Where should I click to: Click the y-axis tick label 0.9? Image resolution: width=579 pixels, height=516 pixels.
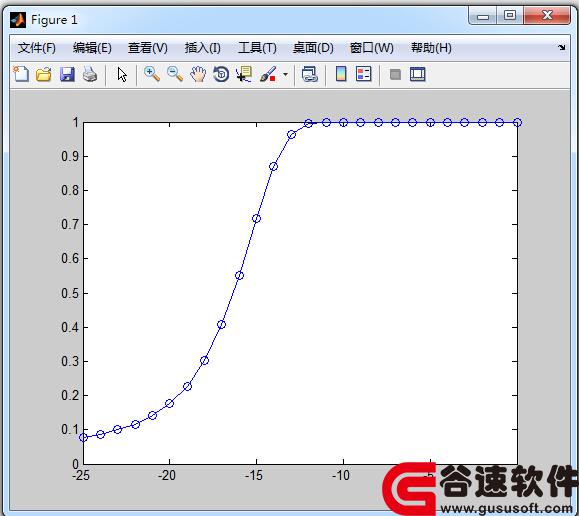pos(70,156)
